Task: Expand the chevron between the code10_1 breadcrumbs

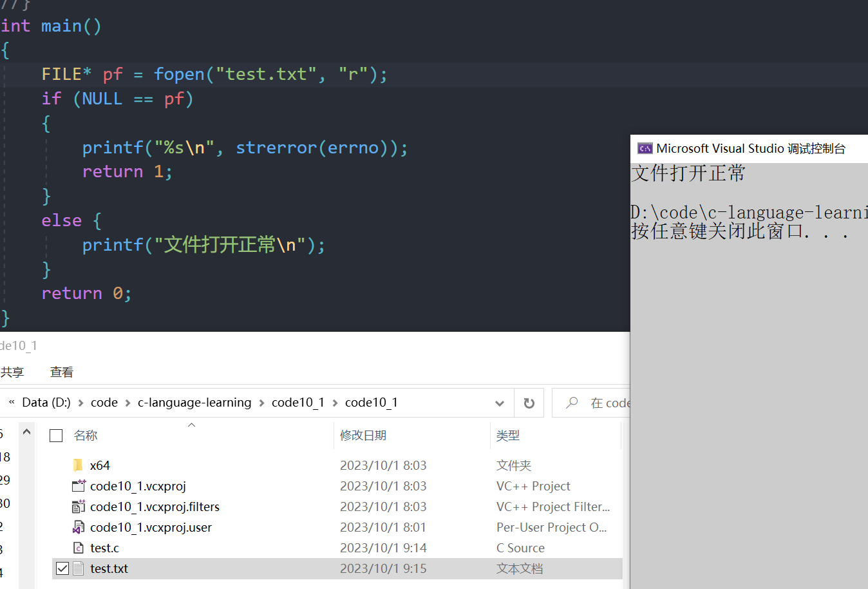Action: click(x=335, y=403)
